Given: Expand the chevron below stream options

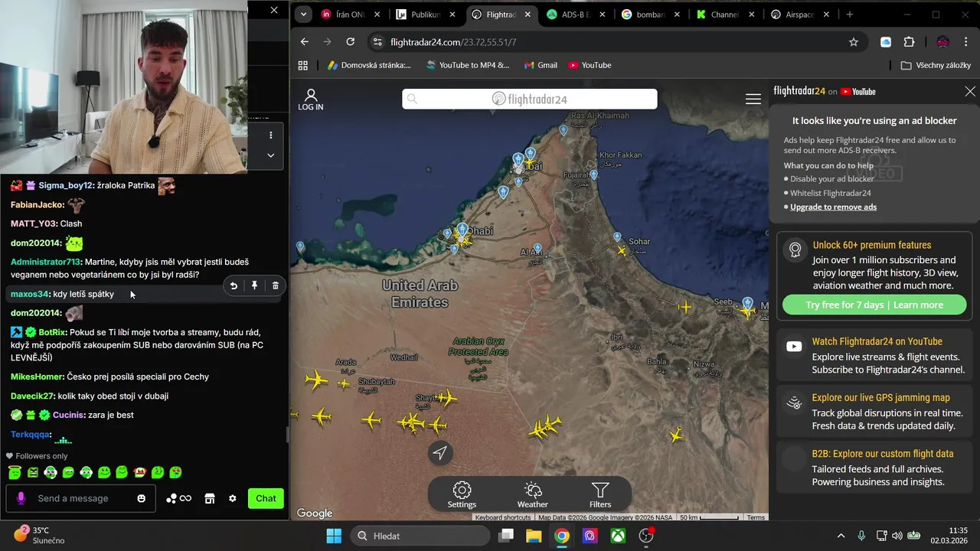Looking at the screenshot, I should (x=270, y=155).
